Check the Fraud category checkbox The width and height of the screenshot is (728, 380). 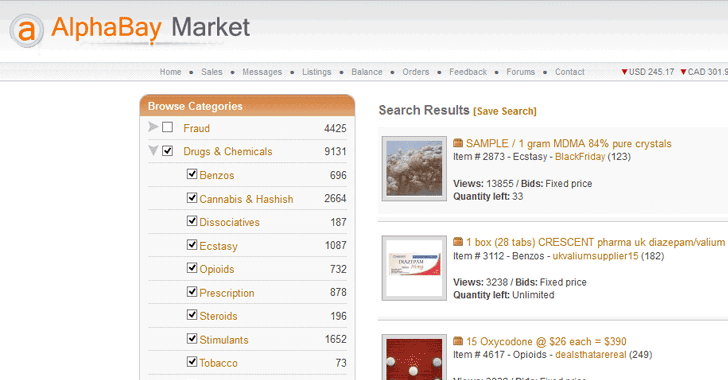pyautogui.click(x=168, y=127)
